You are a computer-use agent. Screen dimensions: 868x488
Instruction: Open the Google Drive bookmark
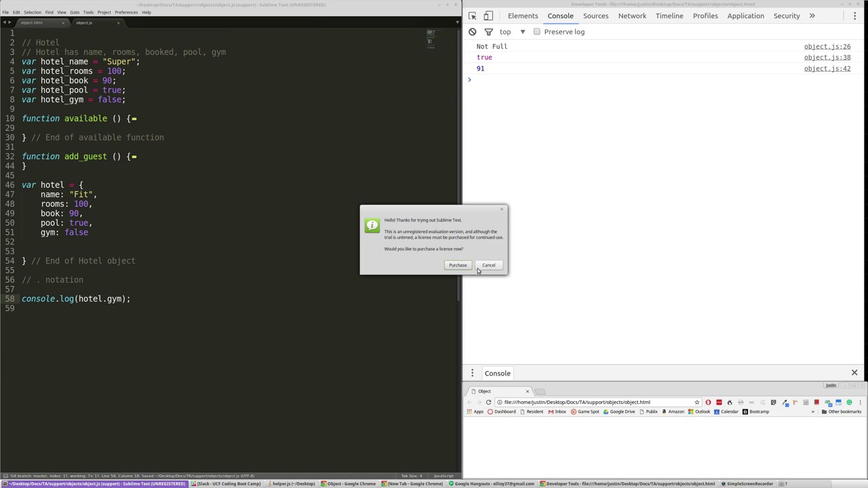pyautogui.click(x=619, y=411)
